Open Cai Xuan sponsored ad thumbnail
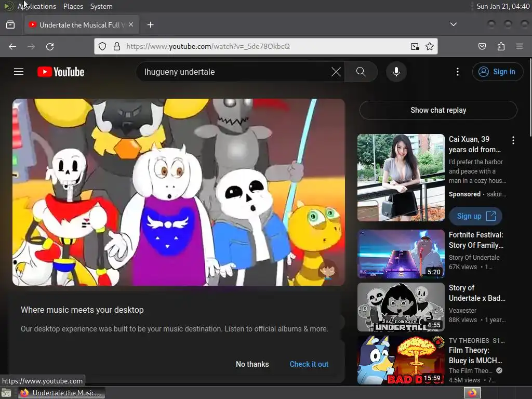532x399 pixels. [401, 178]
